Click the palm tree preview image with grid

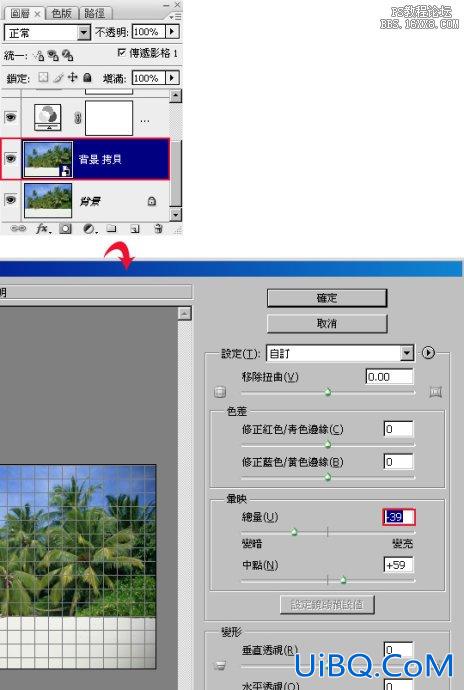point(78,567)
